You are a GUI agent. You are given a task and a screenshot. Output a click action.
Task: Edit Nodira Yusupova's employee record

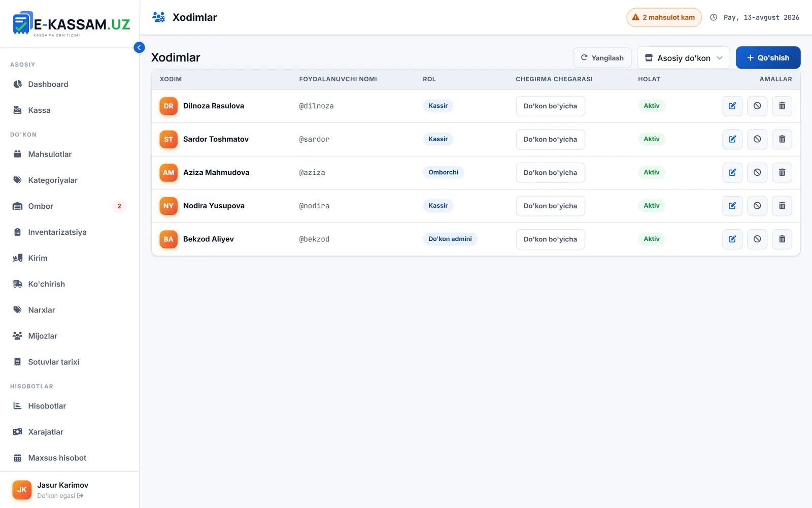point(732,206)
